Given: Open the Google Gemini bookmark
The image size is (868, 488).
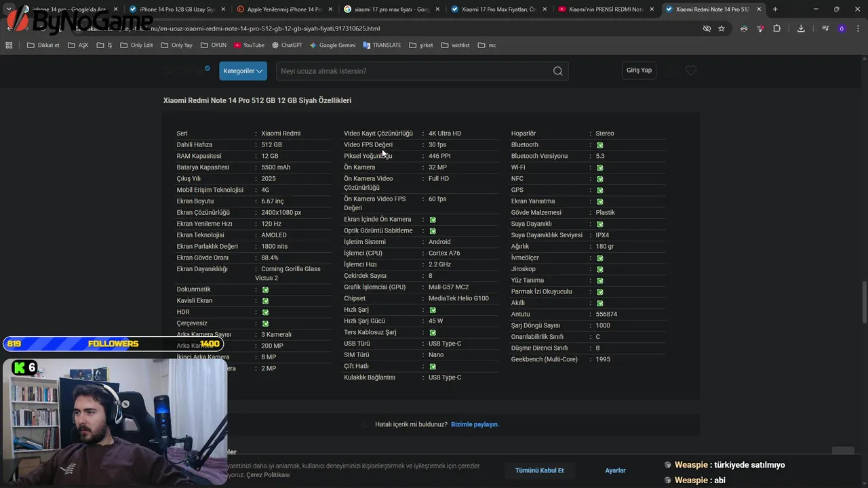Looking at the screenshot, I should click(332, 45).
